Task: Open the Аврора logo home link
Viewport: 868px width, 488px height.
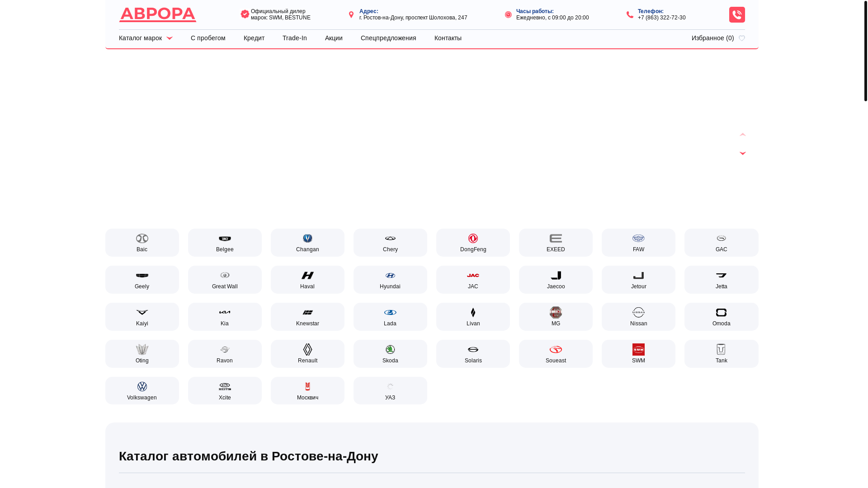Action: pyautogui.click(x=157, y=14)
